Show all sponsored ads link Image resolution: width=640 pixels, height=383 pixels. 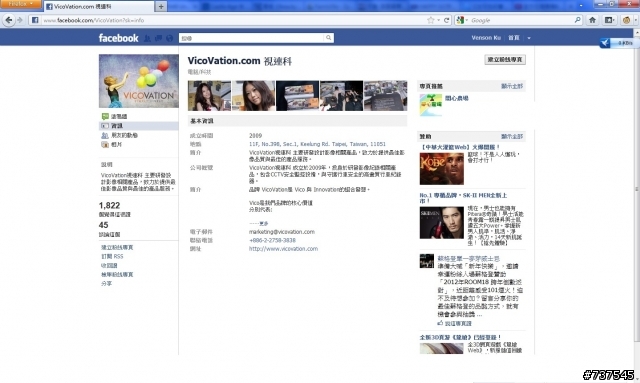512,136
